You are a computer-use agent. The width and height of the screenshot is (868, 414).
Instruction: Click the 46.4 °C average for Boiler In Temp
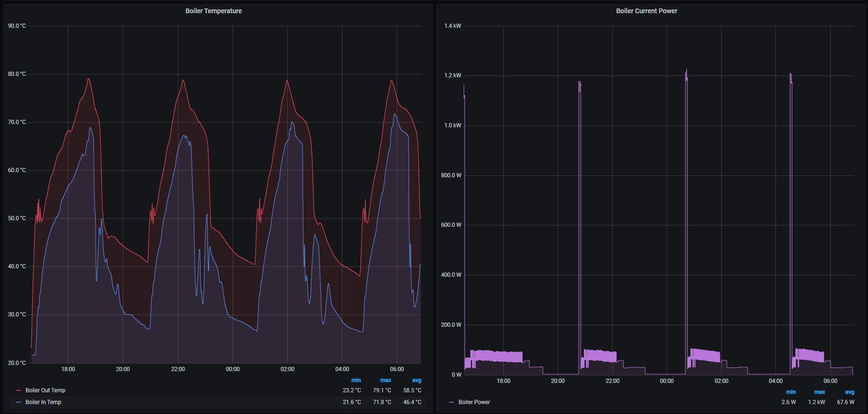point(412,402)
